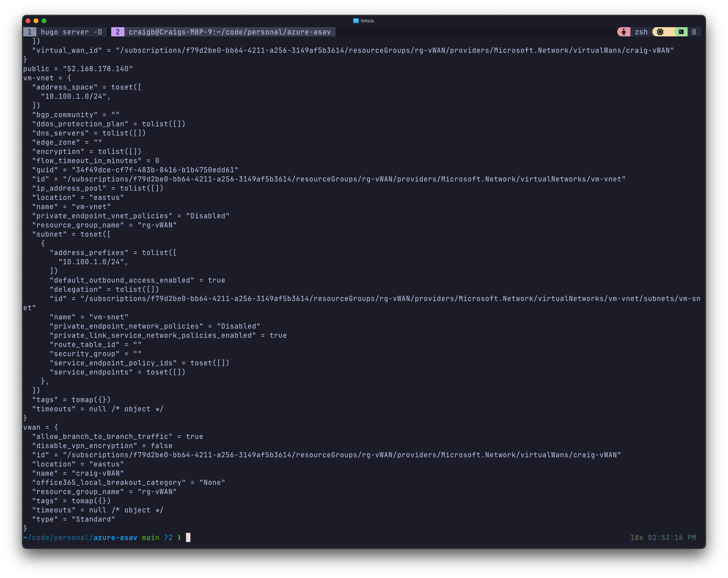Click the main git branch name in prompt
The image size is (728, 578).
pyautogui.click(x=150, y=538)
